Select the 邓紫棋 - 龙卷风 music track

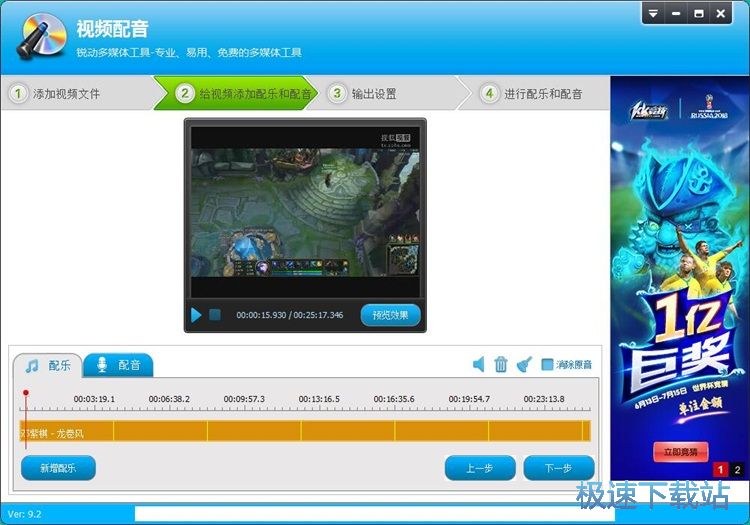[305, 431]
